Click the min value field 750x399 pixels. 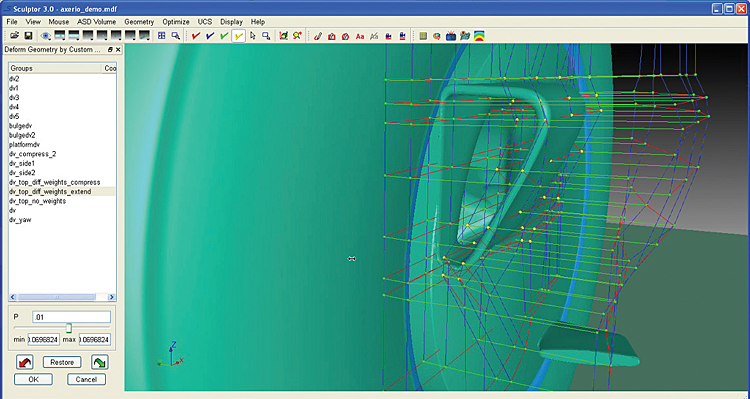(44, 339)
